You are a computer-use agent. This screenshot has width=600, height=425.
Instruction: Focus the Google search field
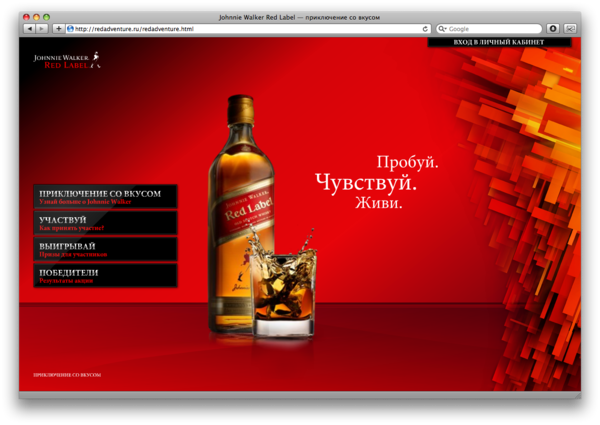(489, 29)
